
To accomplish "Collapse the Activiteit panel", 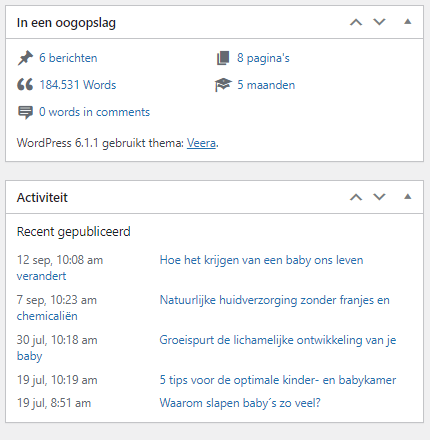I will pos(408,197).
